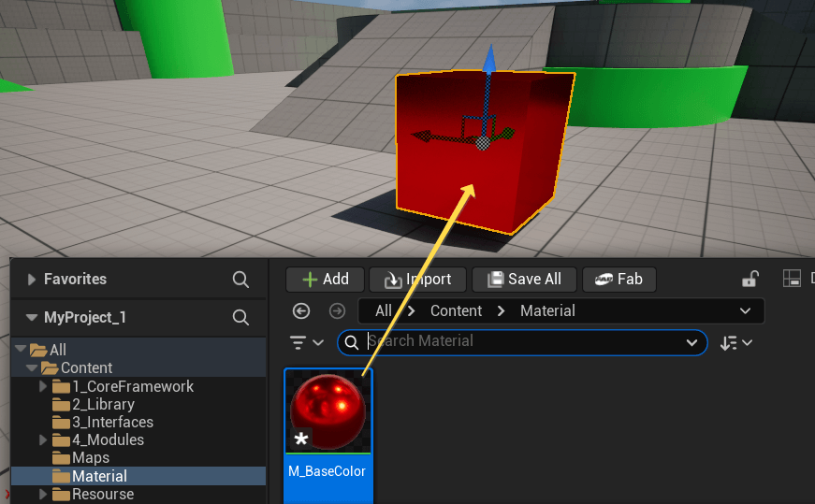Click the Content breadcrumb in path bar

[456, 310]
